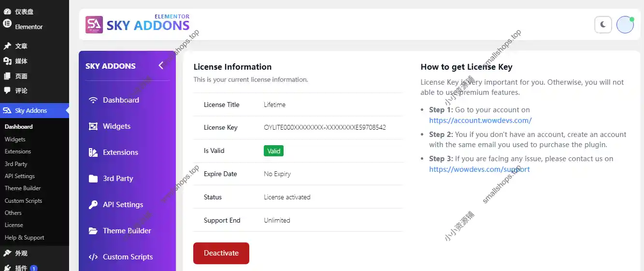Open the wowdevs.com/support link
Image resolution: width=644 pixels, height=271 pixels.
click(479, 169)
